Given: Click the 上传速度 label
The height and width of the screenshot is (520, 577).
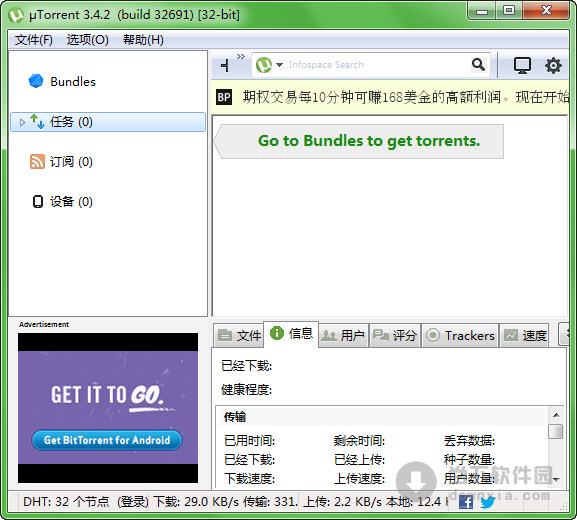Looking at the screenshot, I should click(x=360, y=478).
